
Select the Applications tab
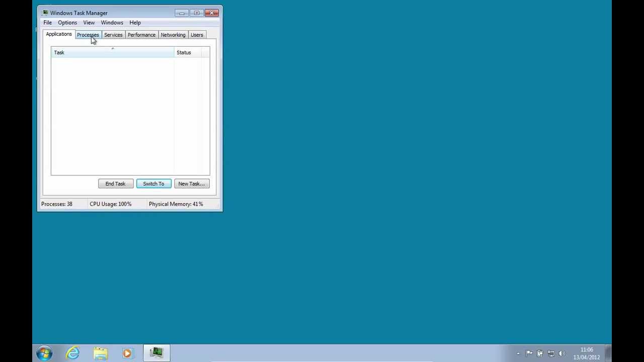coord(59,34)
